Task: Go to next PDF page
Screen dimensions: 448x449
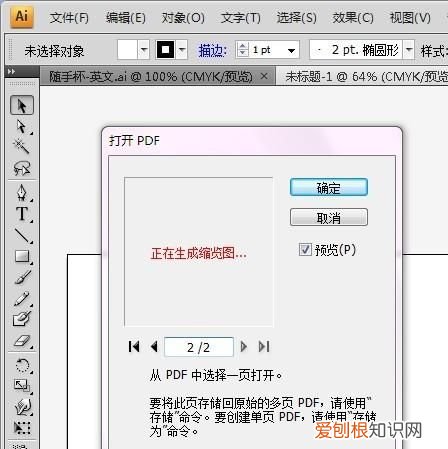Action: pos(244,347)
